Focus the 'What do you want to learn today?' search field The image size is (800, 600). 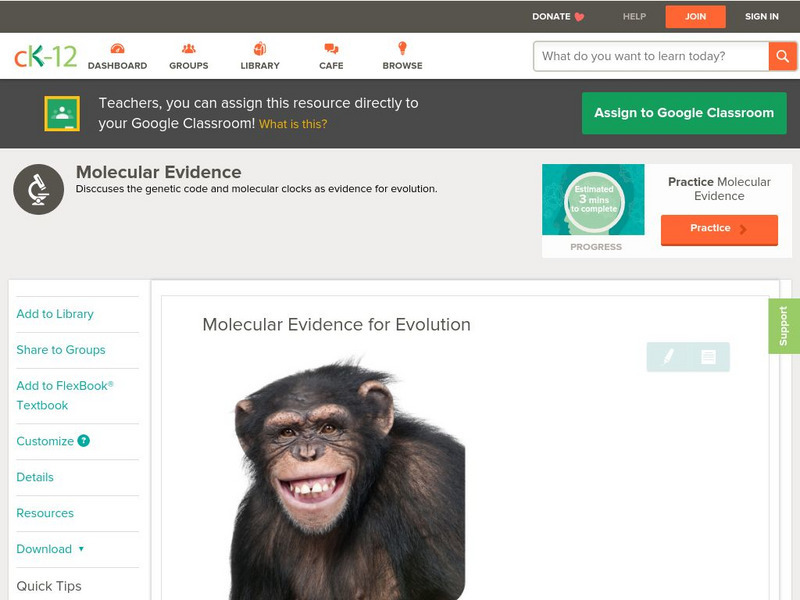coord(651,56)
